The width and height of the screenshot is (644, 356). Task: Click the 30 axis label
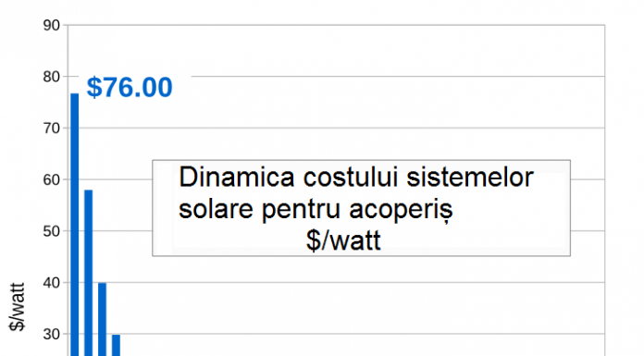point(51,334)
